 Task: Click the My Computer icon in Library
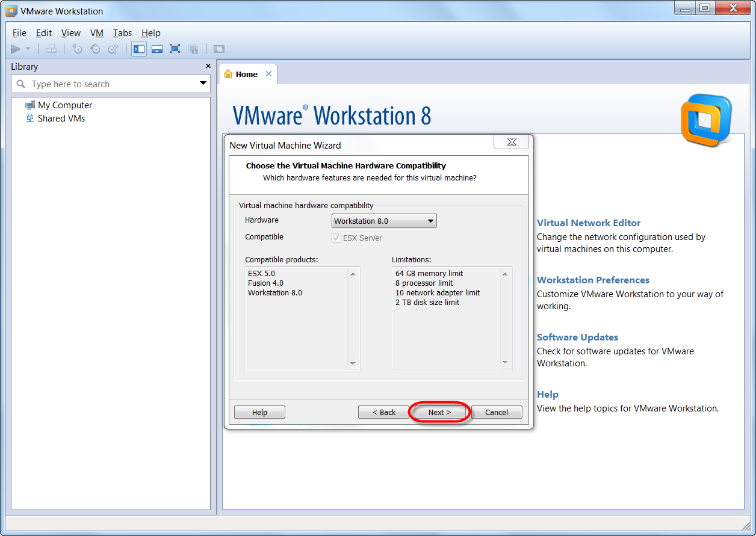30,105
